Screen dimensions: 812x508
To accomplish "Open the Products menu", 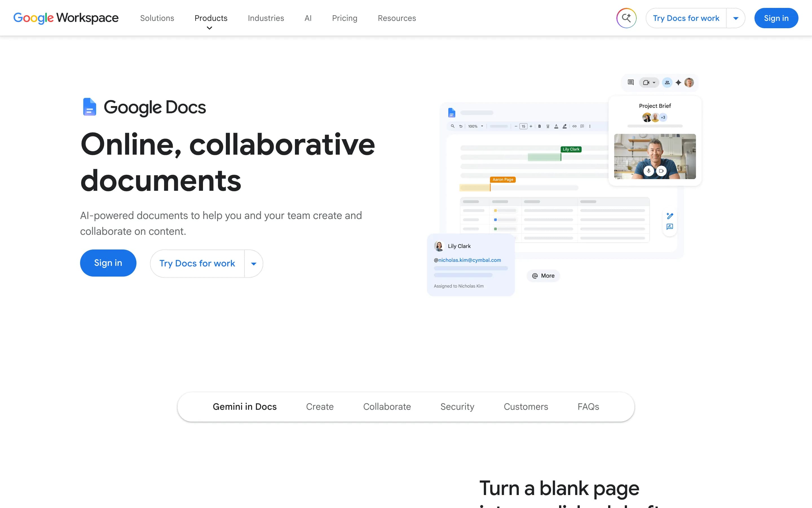I will 211,18.
